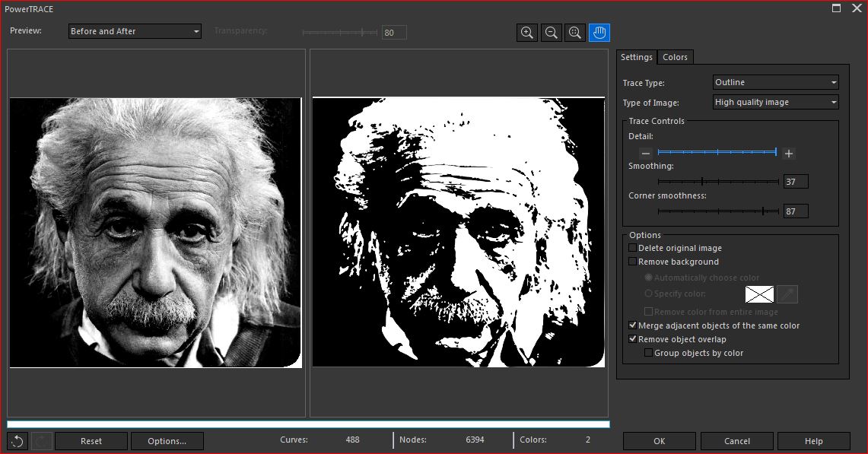
Task: Switch to the Settings tab
Action: 637,57
